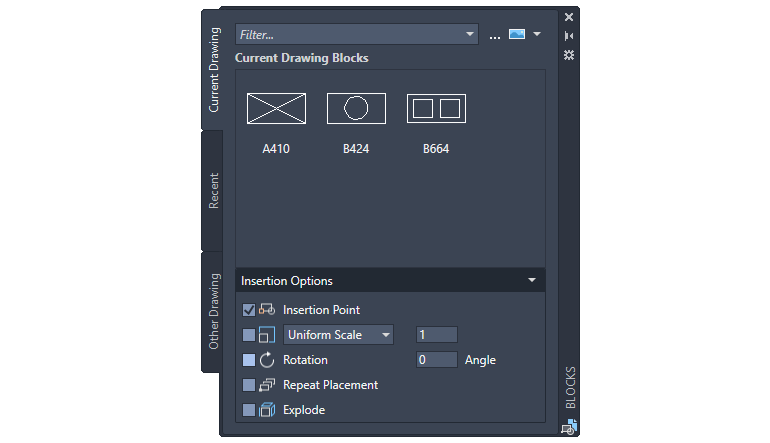
Task: Collapse the Insertion Options section
Action: (532, 280)
